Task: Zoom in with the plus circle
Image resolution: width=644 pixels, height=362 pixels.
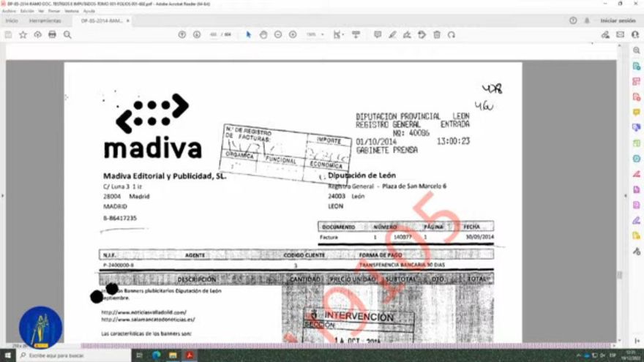Action: (x=293, y=35)
